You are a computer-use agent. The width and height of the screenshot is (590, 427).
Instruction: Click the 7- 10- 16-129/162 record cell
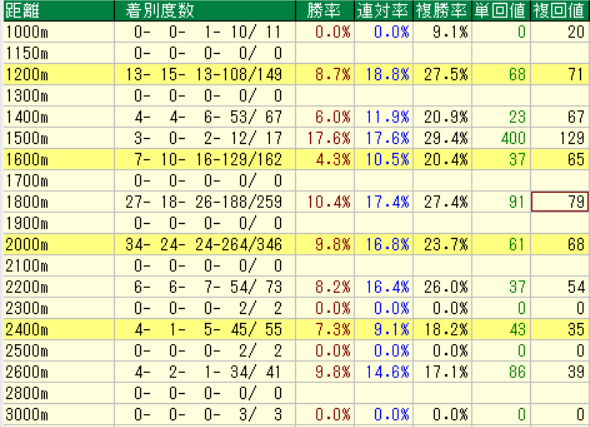point(205,160)
